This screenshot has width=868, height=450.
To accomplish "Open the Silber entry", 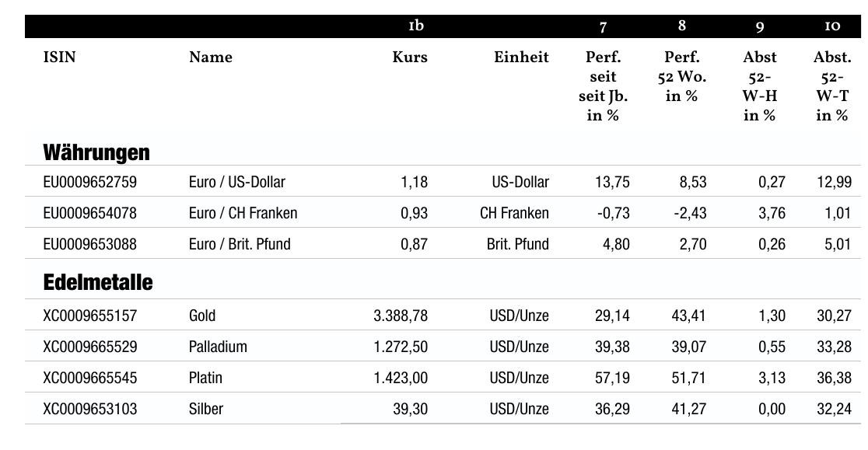I will click(206, 409).
